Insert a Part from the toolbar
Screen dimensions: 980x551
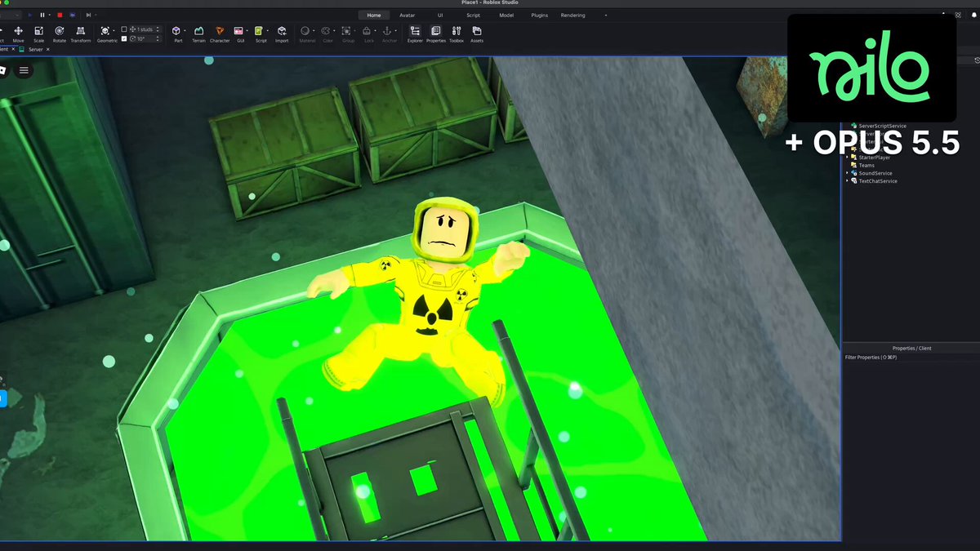(x=176, y=33)
